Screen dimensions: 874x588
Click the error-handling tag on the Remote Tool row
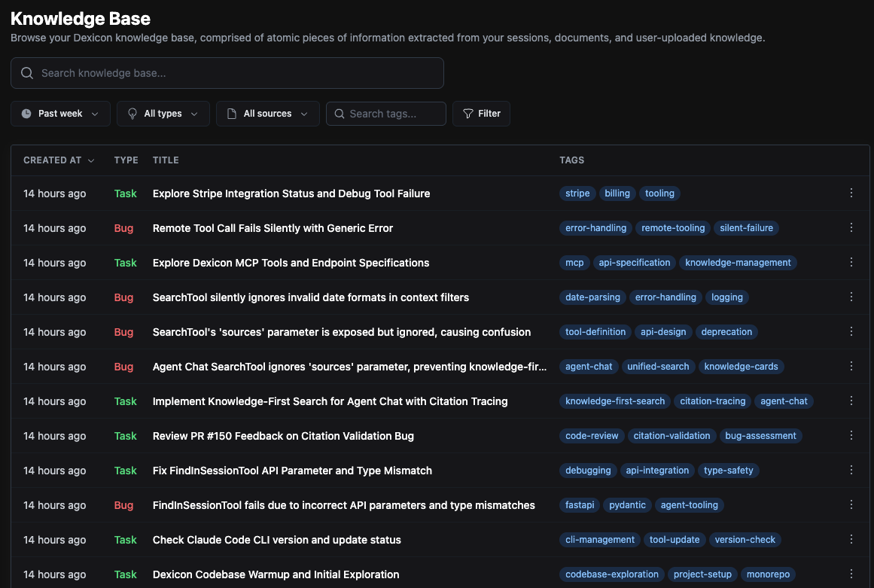[595, 227]
